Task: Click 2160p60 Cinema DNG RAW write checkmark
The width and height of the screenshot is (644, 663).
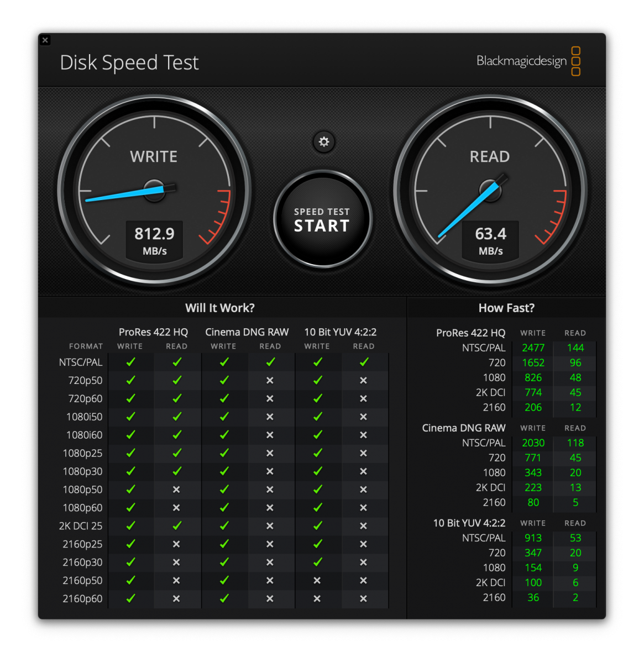Action: click(x=224, y=598)
